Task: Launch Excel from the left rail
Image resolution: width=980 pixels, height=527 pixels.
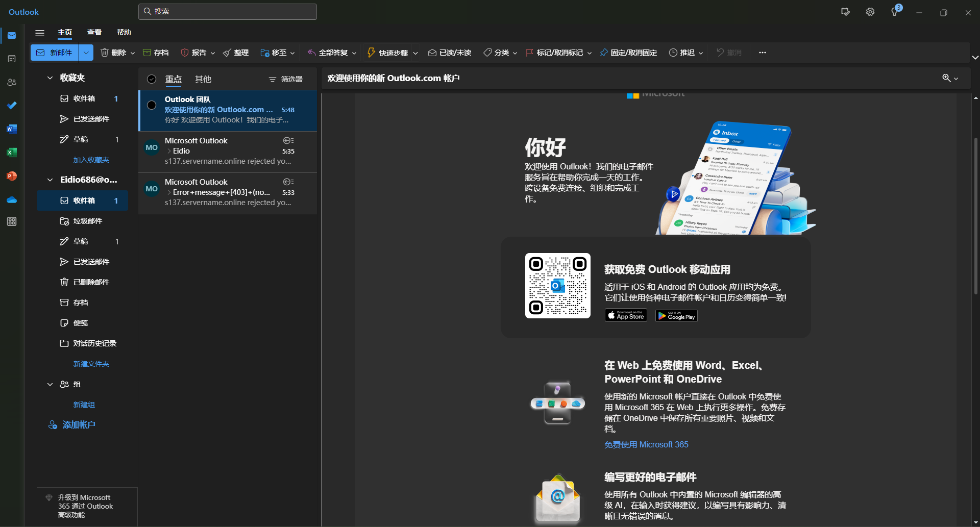Action: point(12,153)
